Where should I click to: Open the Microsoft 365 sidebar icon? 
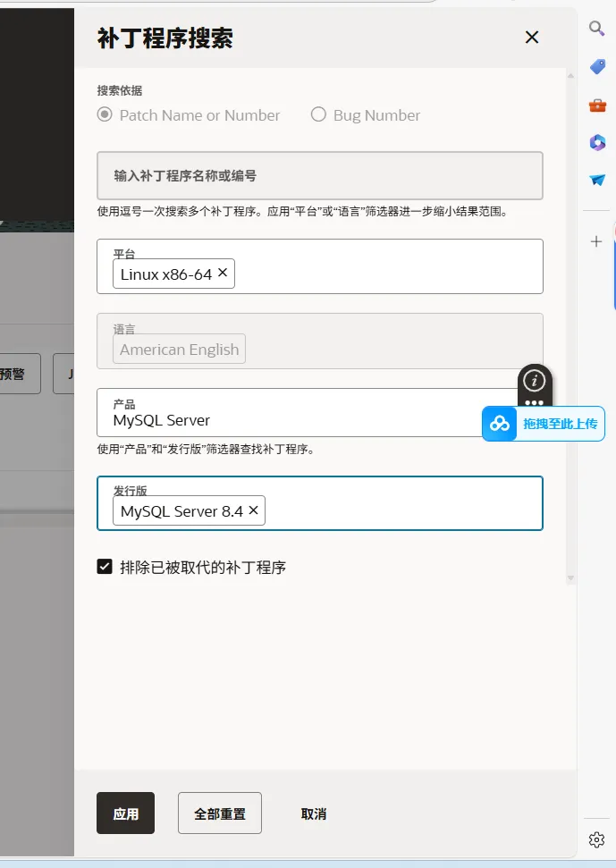click(597, 142)
